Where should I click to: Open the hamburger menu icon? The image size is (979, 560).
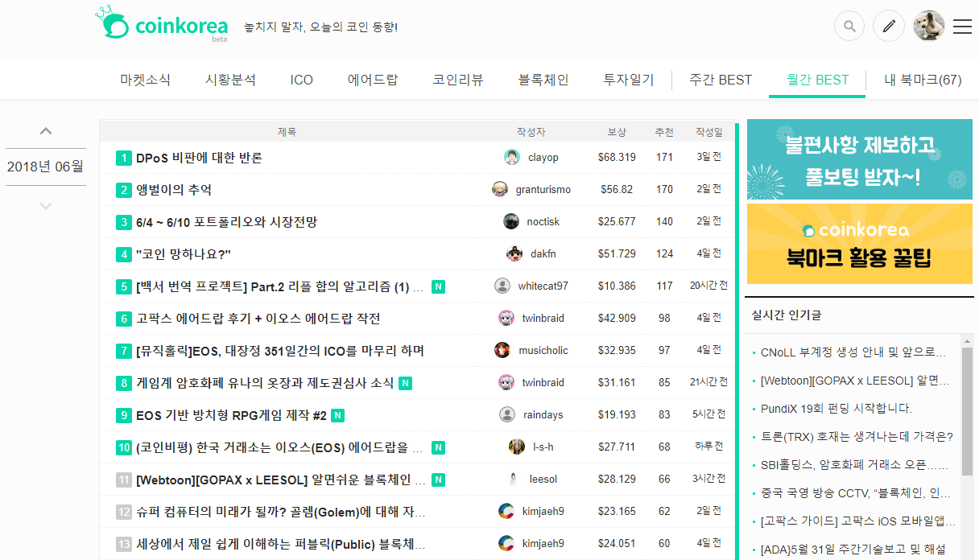pyautogui.click(x=962, y=27)
